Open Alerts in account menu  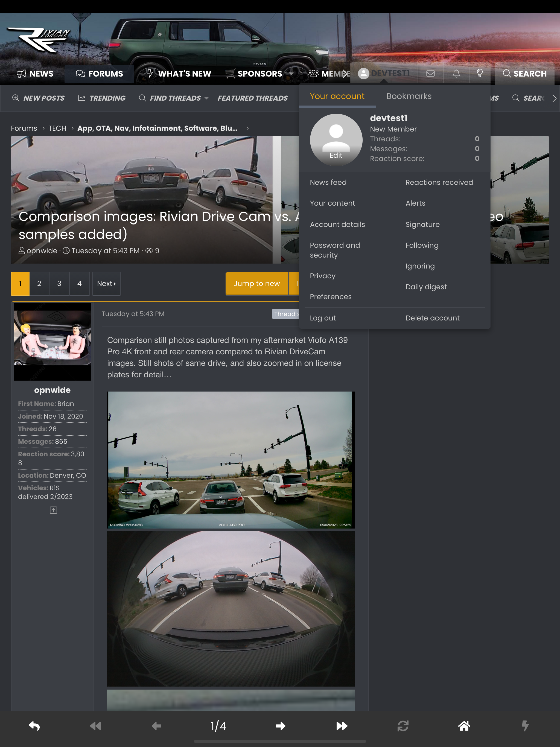coord(415,203)
